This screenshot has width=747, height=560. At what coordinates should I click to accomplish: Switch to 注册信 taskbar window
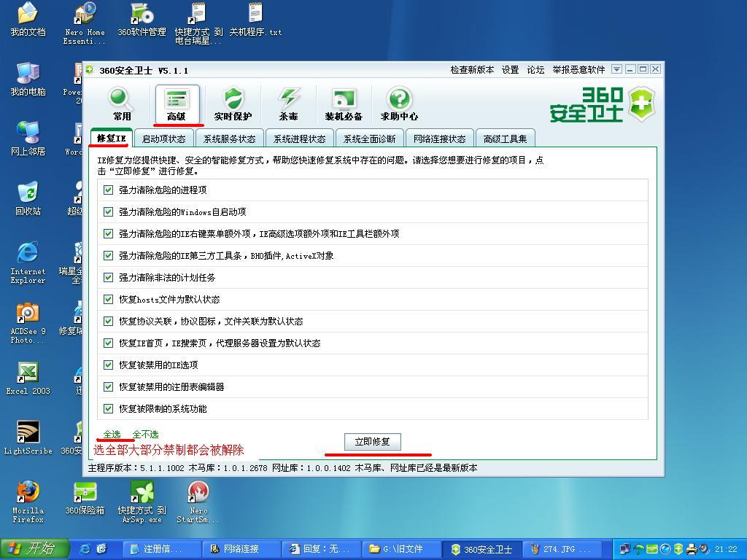[x=161, y=549]
